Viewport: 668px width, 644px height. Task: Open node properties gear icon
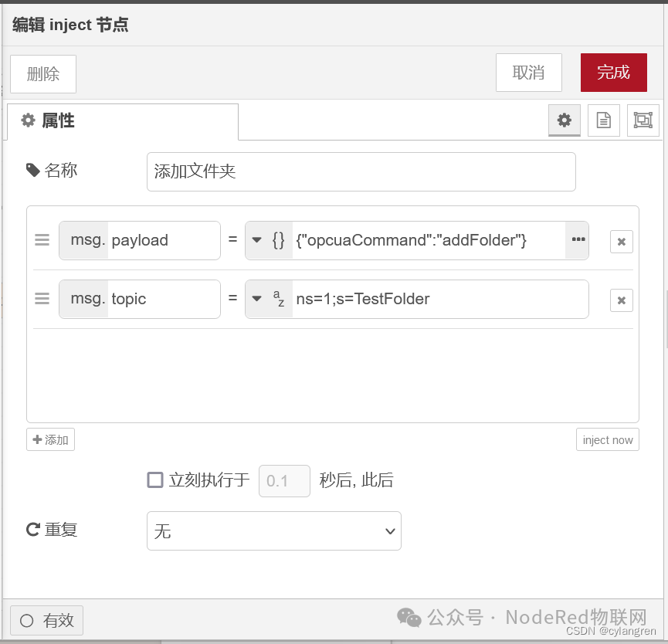564,120
